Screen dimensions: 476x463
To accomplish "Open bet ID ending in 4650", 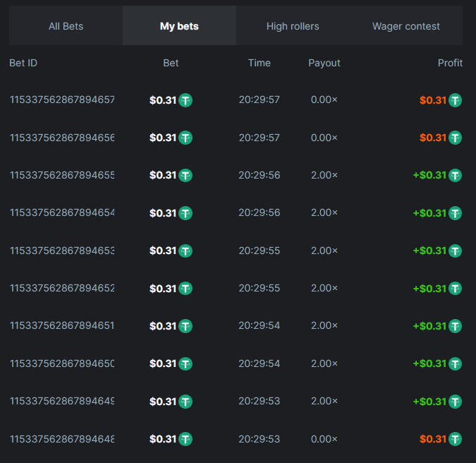I will coord(62,363).
